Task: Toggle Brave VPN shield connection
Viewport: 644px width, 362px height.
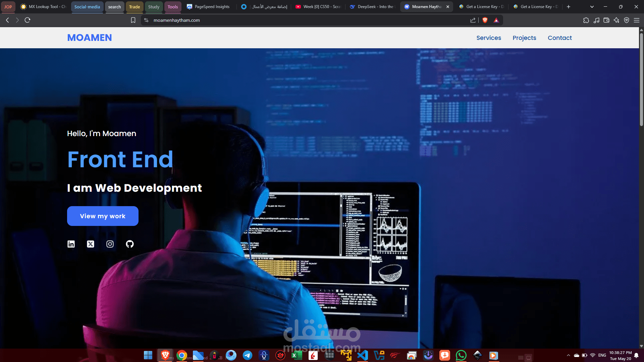Action: coord(627,20)
